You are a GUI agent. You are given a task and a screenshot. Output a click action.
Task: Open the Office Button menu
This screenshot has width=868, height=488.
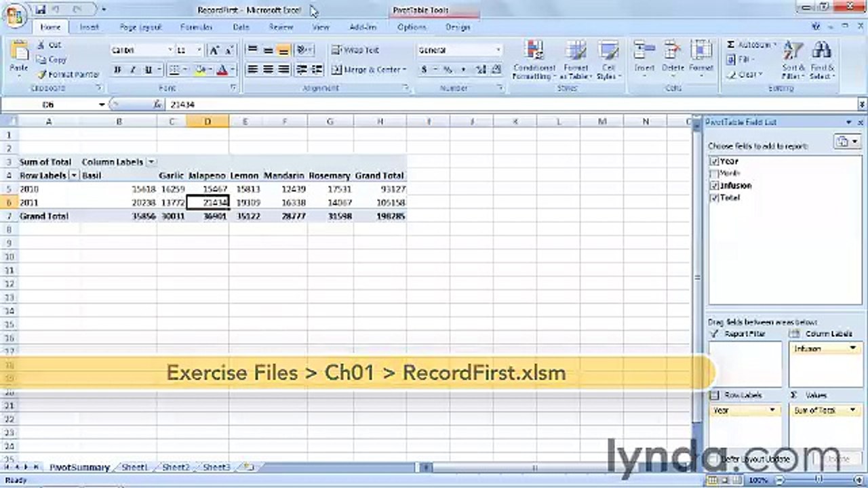(14, 14)
